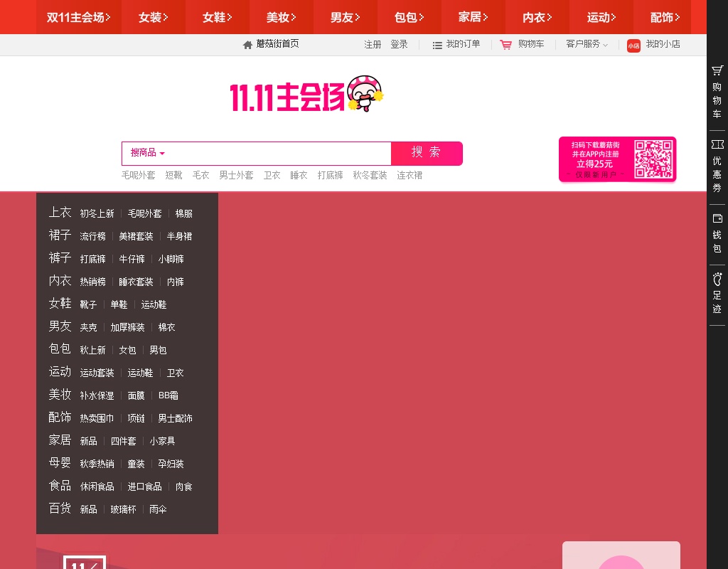Image resolution: width=728 pixels, height=569 pixels.
Task: Select the 美妆 navigation tab
Action: point(282,17)
